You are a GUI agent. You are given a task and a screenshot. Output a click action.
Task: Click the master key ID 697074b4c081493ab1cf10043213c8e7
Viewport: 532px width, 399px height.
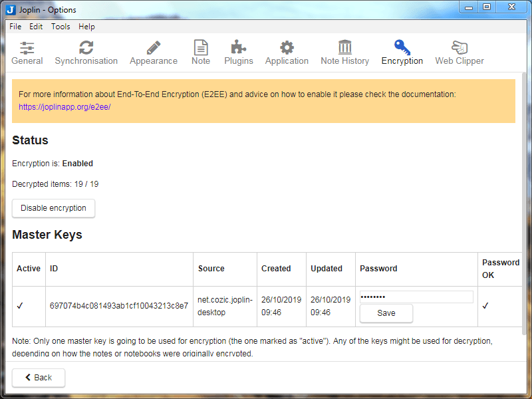(119, 306)
